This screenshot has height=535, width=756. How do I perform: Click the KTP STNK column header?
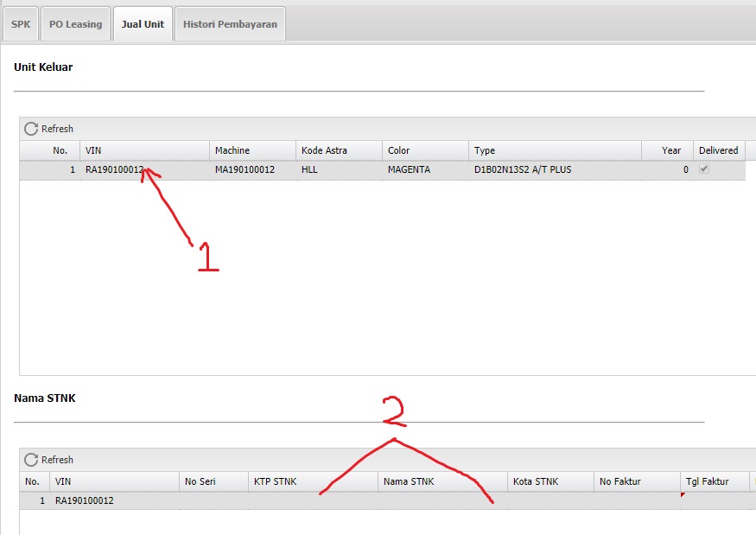click(313, 481)
